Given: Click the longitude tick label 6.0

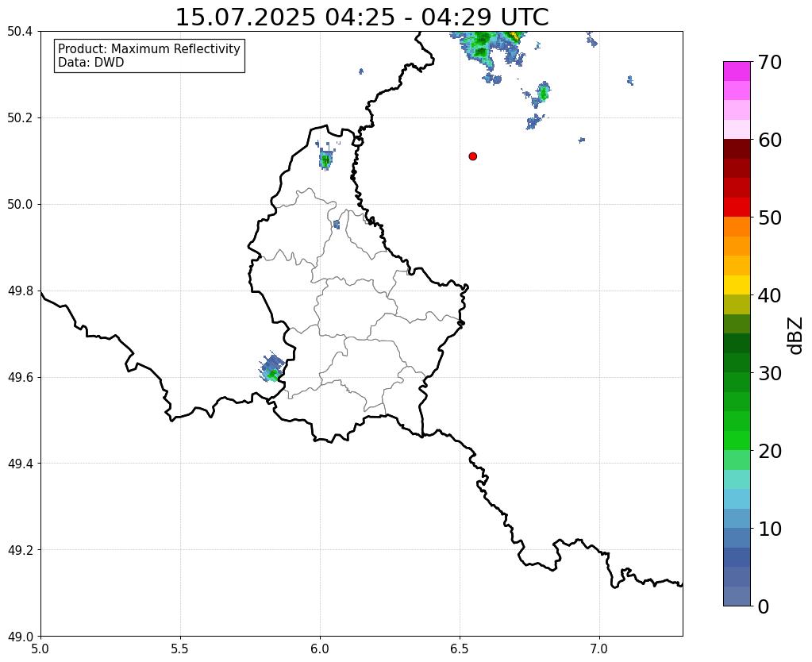Looking at the screenshot, I should point(320,649).
